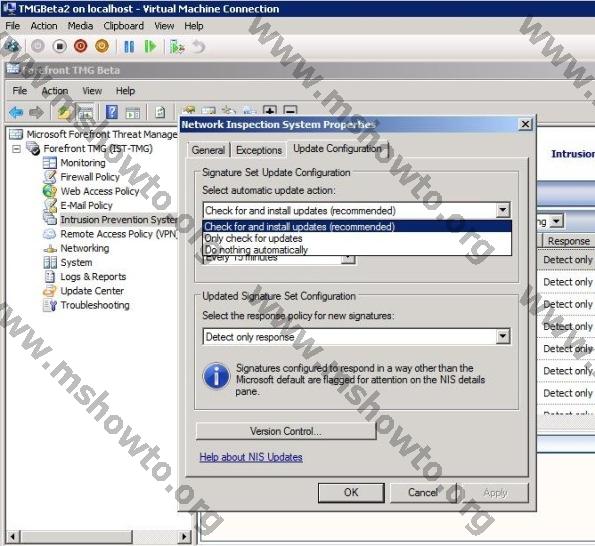Toggle the console tree show/hide icon
595x546 pixels.
coord(86,113)
